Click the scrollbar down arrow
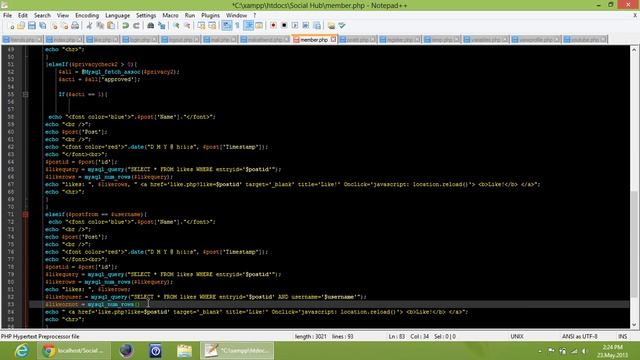The width and height of the screenshot is (640, 360). click(634, 324)
